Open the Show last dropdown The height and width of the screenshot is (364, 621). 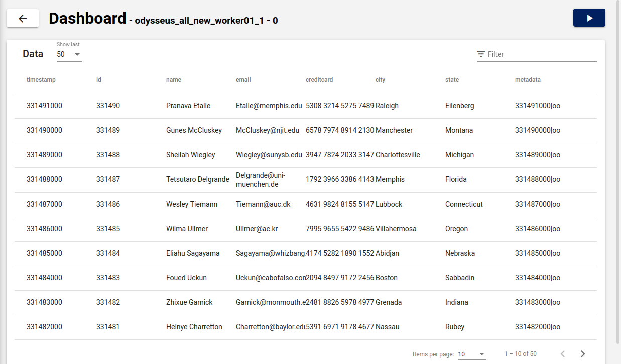[69, 54]
